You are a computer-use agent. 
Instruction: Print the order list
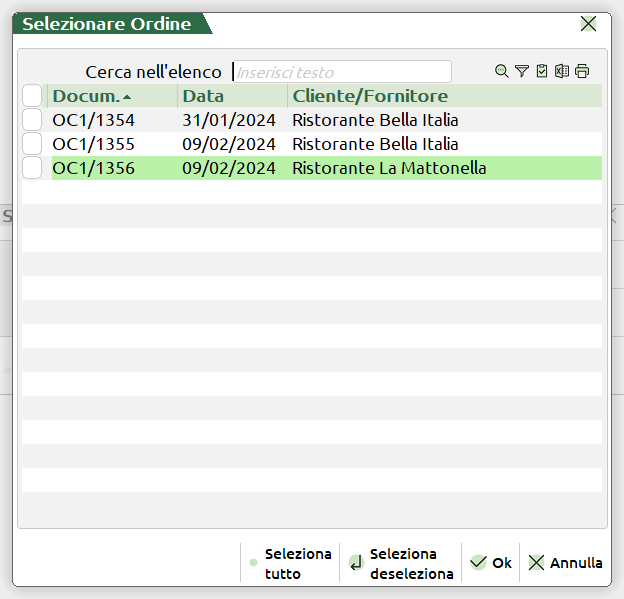pyautogui.click(x=582, y=71)
